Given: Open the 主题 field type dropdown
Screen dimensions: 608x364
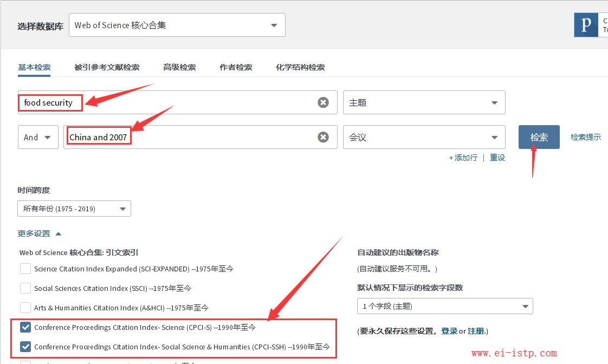Looking at the screenshot, I should point(424,102).
